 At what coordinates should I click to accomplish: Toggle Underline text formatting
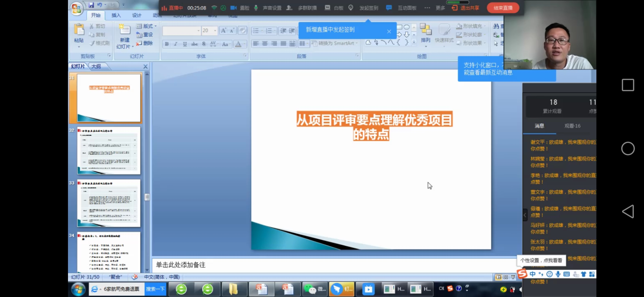pos(185,44)
